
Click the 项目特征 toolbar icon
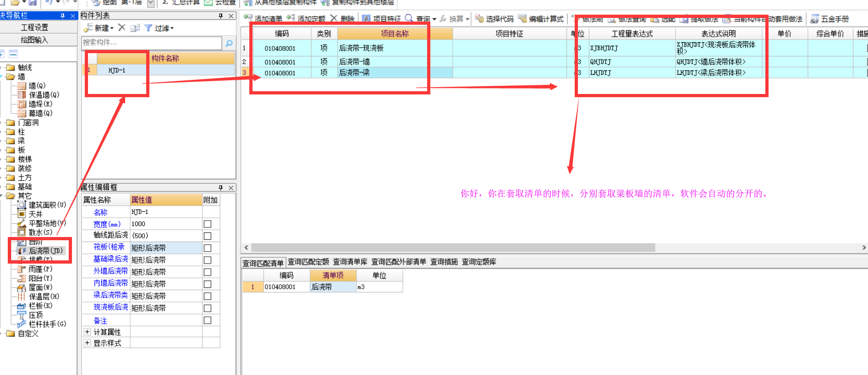367,18
